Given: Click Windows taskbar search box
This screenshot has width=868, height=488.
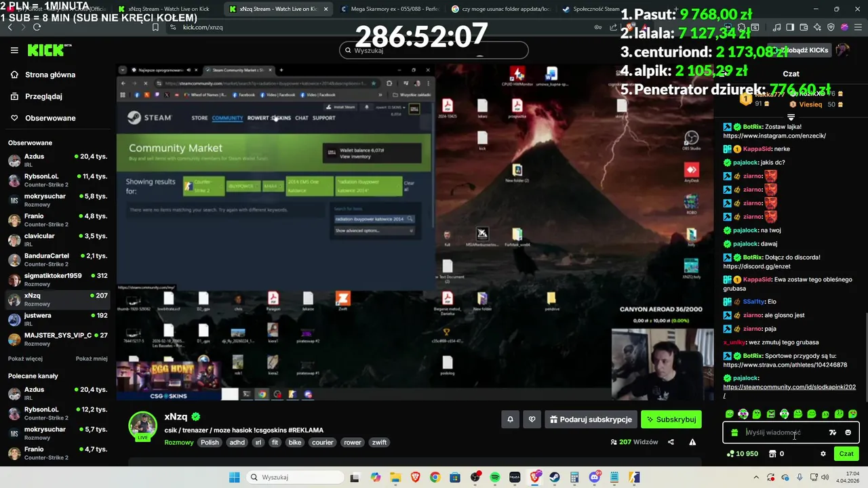Looking at the screenshot, I should coord(295,477).
